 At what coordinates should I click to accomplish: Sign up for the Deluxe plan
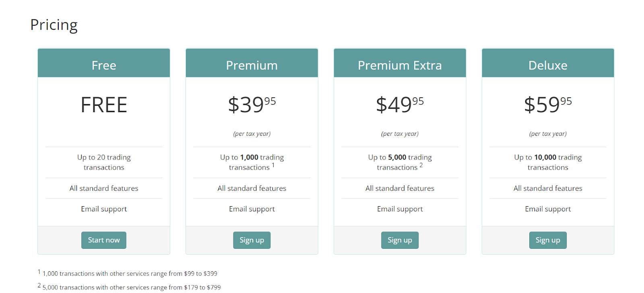point(548,240)
